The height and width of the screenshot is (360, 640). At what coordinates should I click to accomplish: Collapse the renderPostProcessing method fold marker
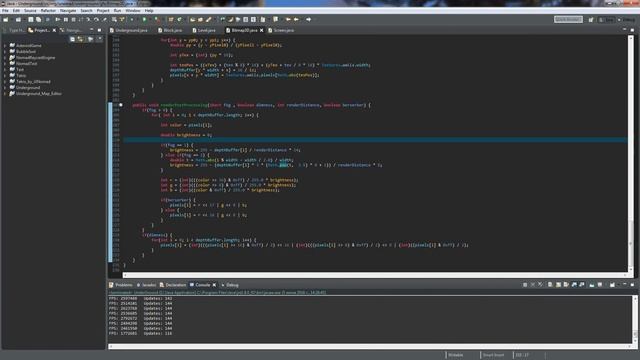(x=121, y=105)
